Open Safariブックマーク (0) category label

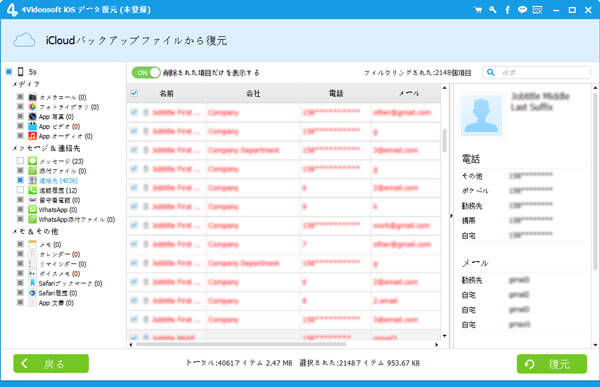[70, 283]
